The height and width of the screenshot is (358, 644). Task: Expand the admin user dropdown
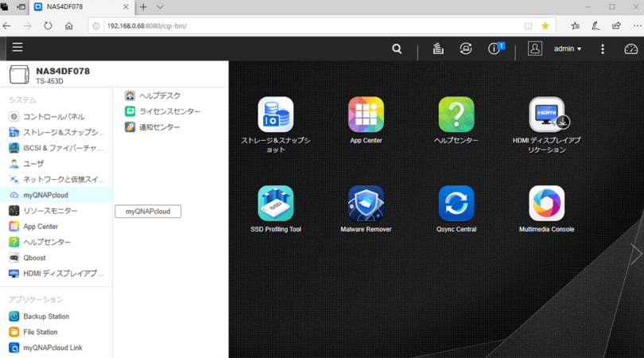point(567,49)
